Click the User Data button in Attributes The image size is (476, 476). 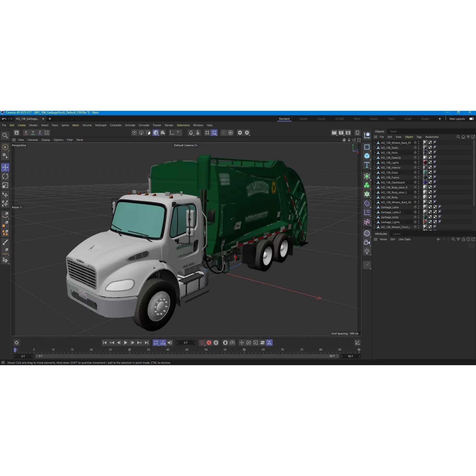point(404,239)
